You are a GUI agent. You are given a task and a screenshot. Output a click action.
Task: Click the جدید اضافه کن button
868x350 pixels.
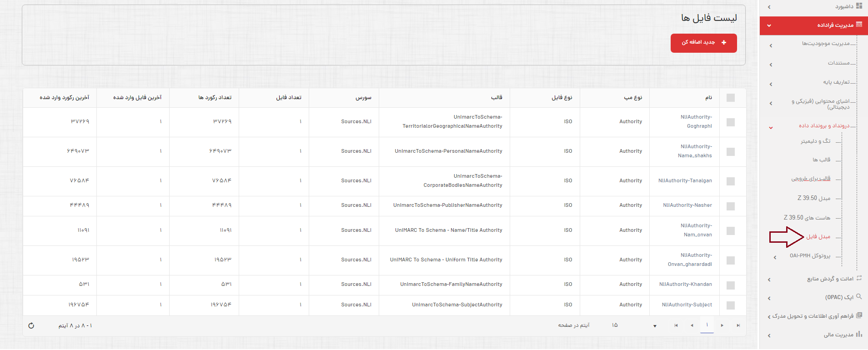tap(703, 43)
